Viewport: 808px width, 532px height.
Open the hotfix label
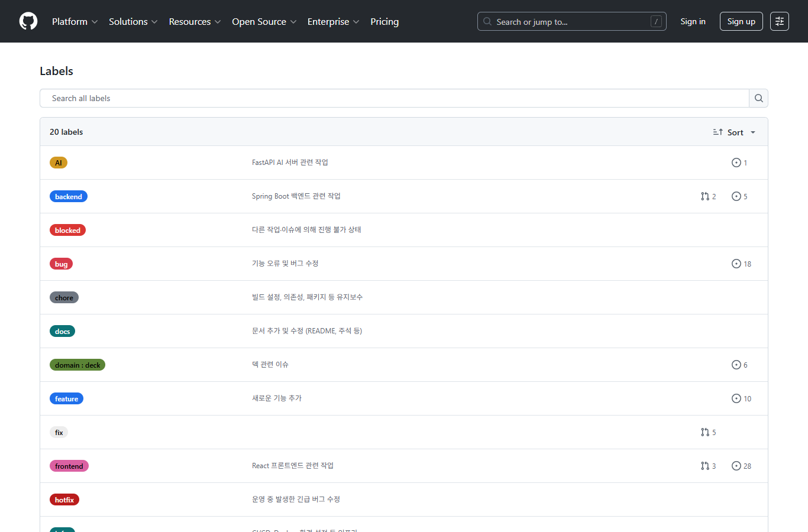click(x=64, y=499)
